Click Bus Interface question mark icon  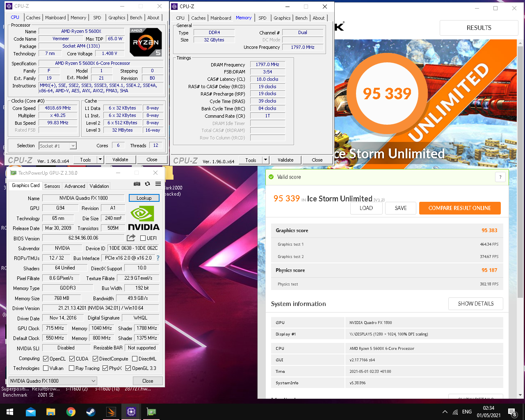[x=158, y=258]
